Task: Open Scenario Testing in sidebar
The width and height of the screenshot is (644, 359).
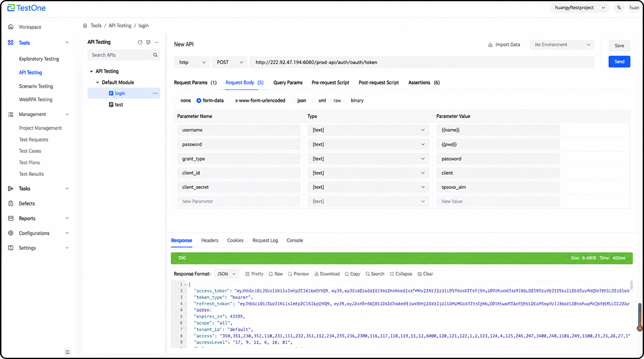Action: coord(36,86)
